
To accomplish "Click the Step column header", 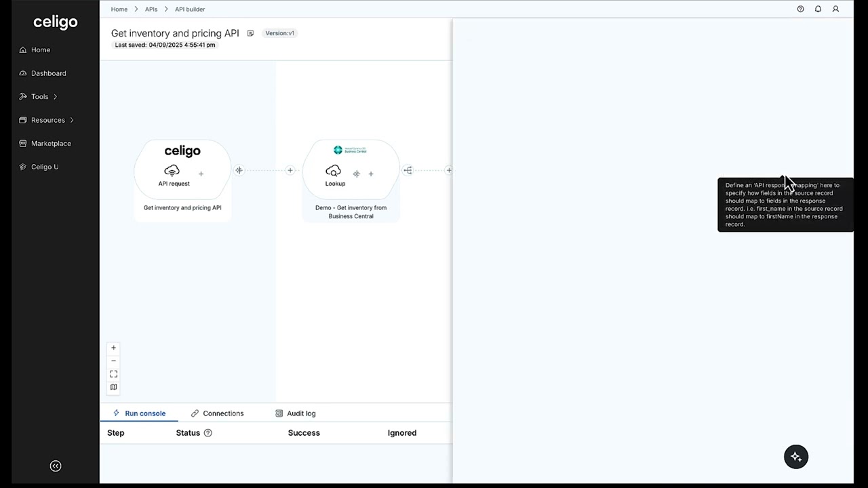I will click(116, 433).
